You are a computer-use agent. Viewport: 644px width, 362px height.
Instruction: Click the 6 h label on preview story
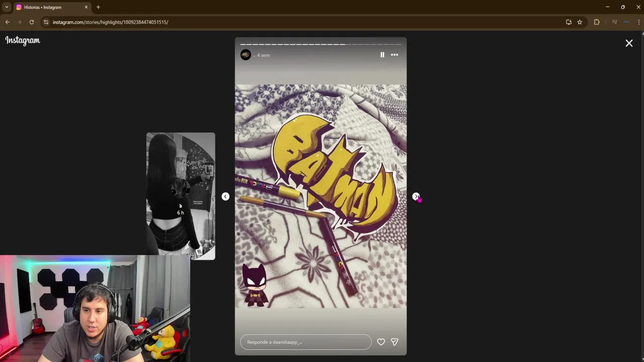coord(181,213)
